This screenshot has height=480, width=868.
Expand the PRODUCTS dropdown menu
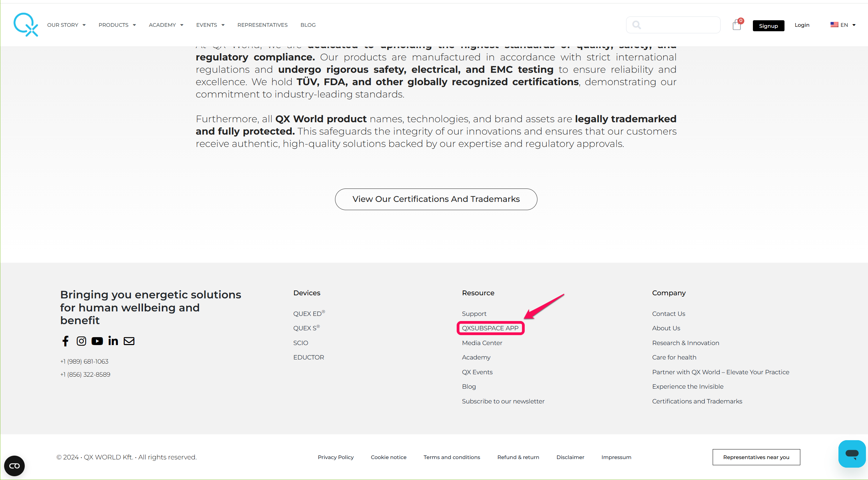(117, 25)
